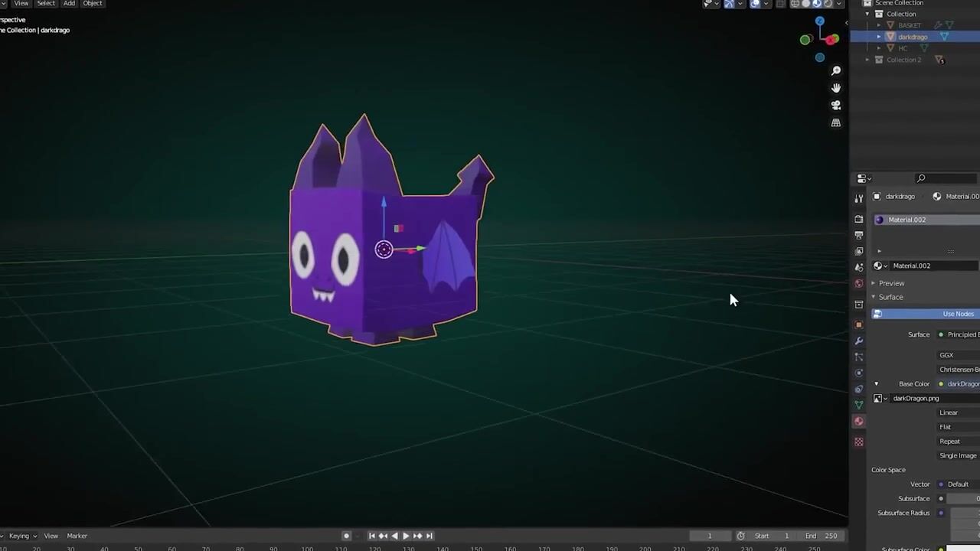Open the Add menu
Screen dimensions: 980x551
(69, 4)
